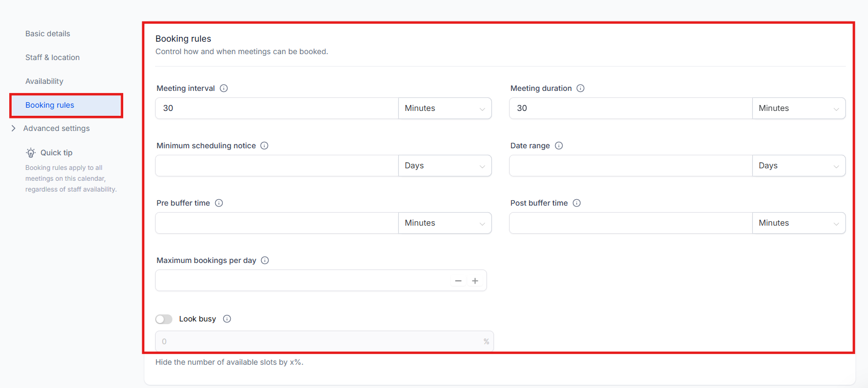Viewport: 868px width, 388px height.
Task: Go to Basic details tab
Action: point(48,34)
